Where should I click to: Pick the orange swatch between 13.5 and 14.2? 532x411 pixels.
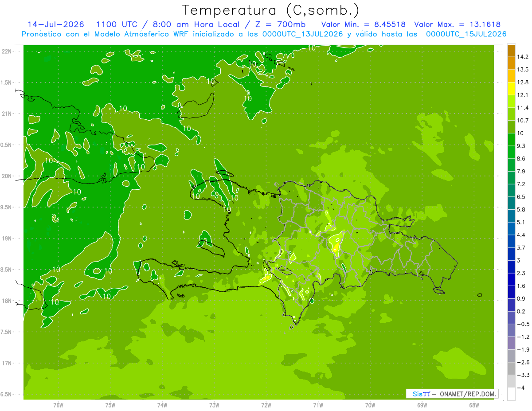(511, 63)
